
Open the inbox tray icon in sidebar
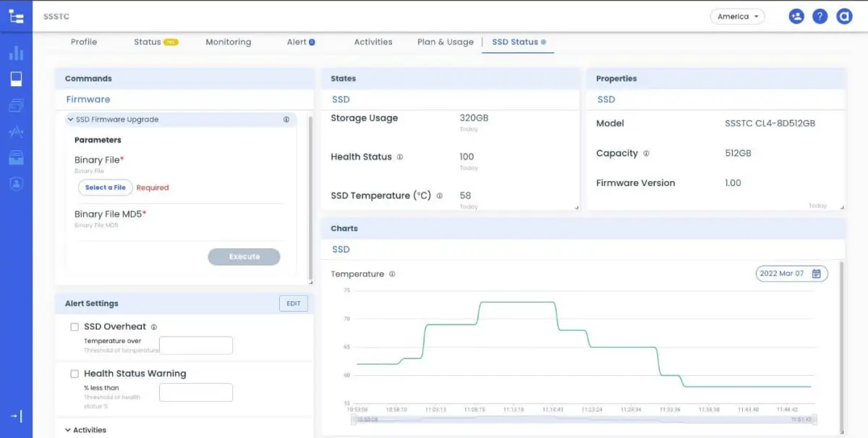click(x=16, y=157)
